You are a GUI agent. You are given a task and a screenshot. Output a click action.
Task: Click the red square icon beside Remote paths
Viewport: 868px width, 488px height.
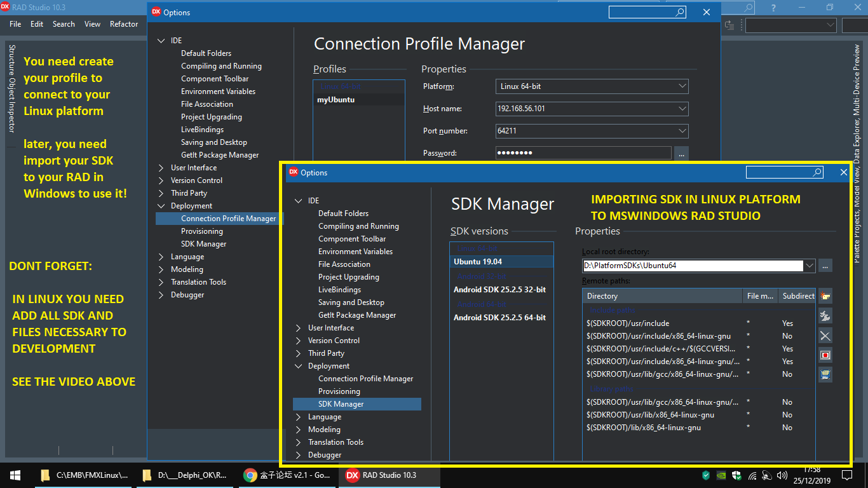(x=825, y=355)
